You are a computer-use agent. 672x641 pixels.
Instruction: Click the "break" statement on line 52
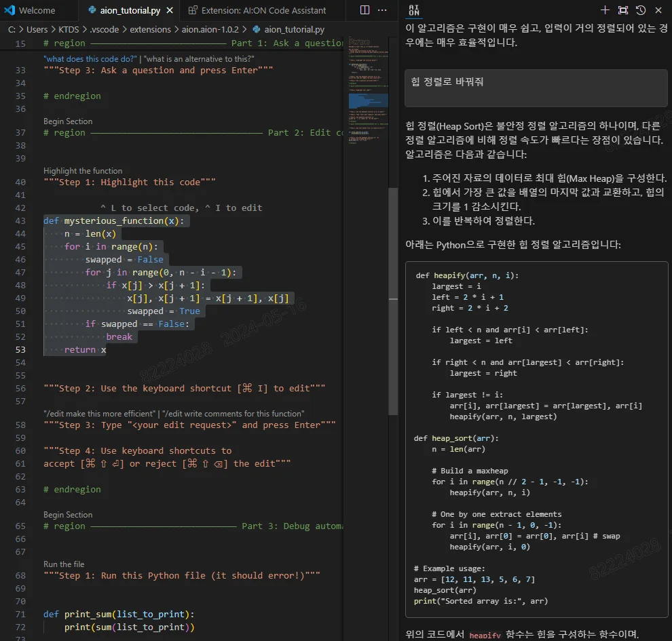119,337
